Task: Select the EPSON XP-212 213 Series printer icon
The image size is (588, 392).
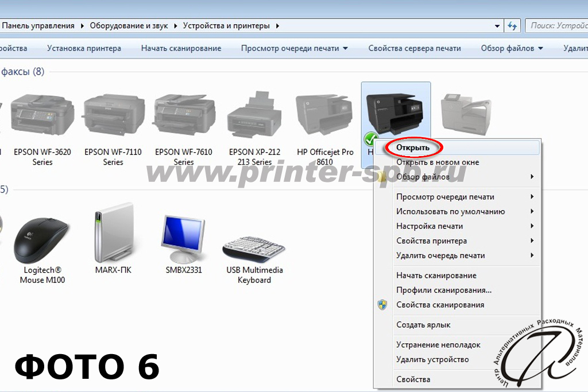Action: pyautogui.click(x=254, y=114)
